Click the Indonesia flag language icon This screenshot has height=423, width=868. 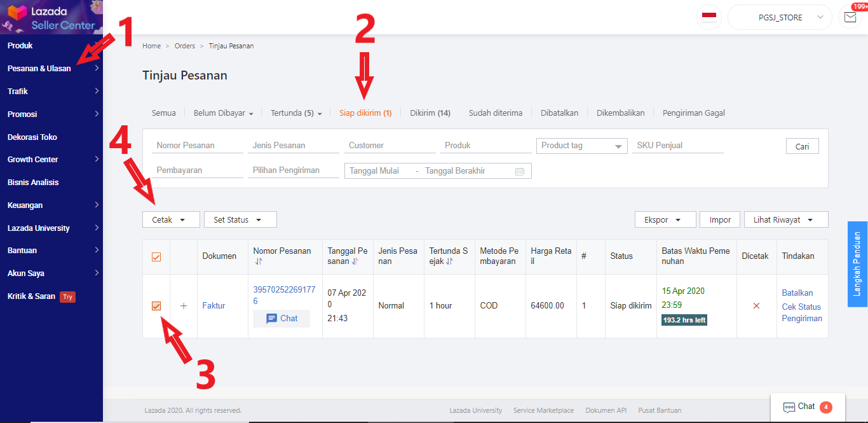click(x=709, y=17)
